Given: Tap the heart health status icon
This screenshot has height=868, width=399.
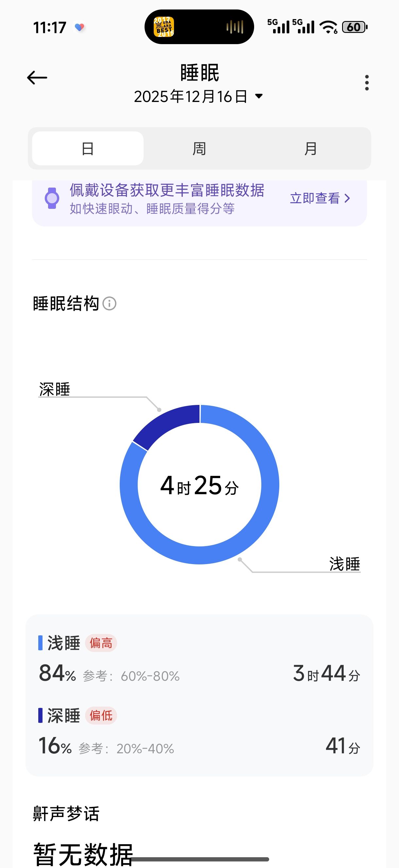Looking at the screenshot, I should (79, 27).
